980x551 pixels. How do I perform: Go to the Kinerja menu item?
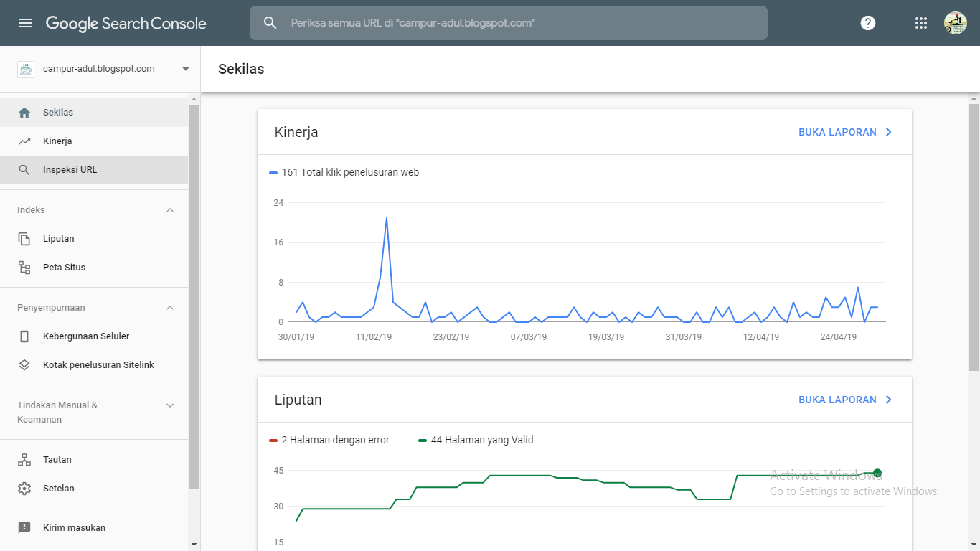coord(57,141)
